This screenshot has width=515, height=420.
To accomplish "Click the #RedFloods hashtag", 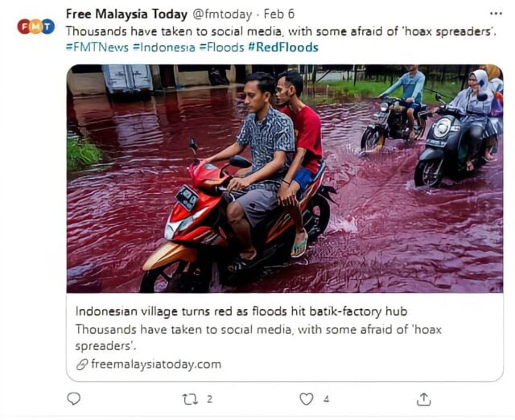I will coord(282,47).
